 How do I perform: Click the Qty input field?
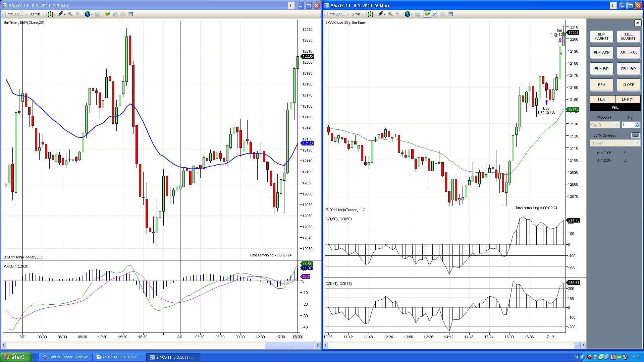point(628,125)
